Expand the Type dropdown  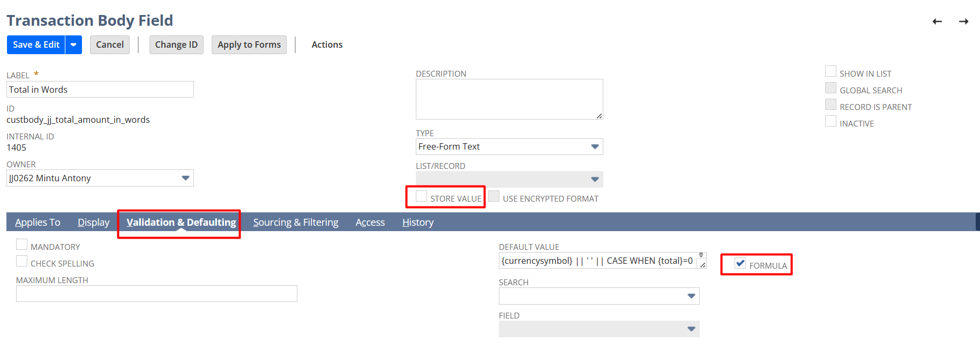click(594, 147)
